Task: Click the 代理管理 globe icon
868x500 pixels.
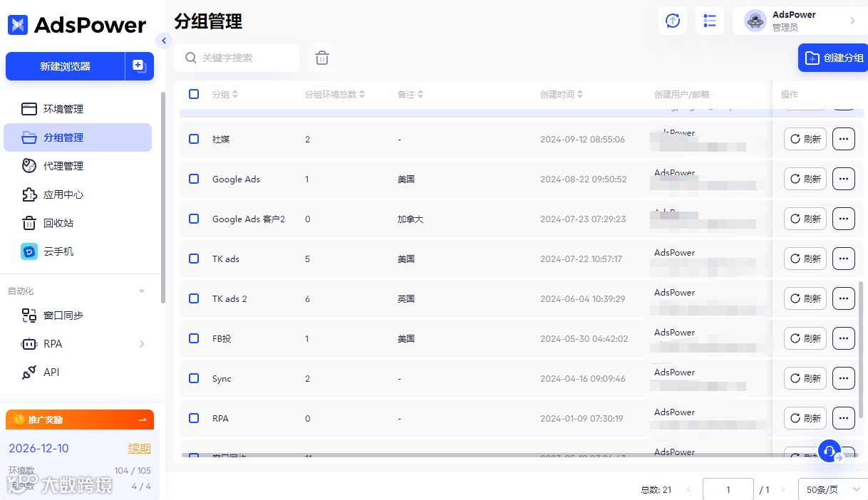Action: click(29, 166)
